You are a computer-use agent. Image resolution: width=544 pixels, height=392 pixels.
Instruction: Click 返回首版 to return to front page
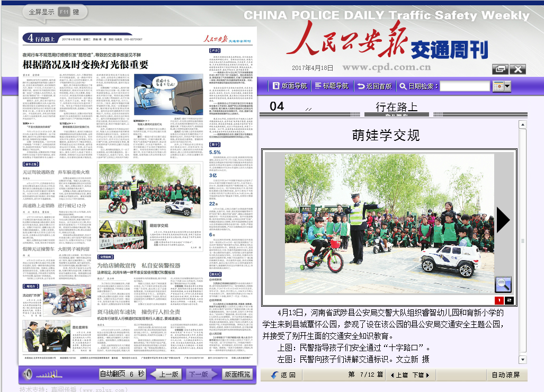pos(374,86)
